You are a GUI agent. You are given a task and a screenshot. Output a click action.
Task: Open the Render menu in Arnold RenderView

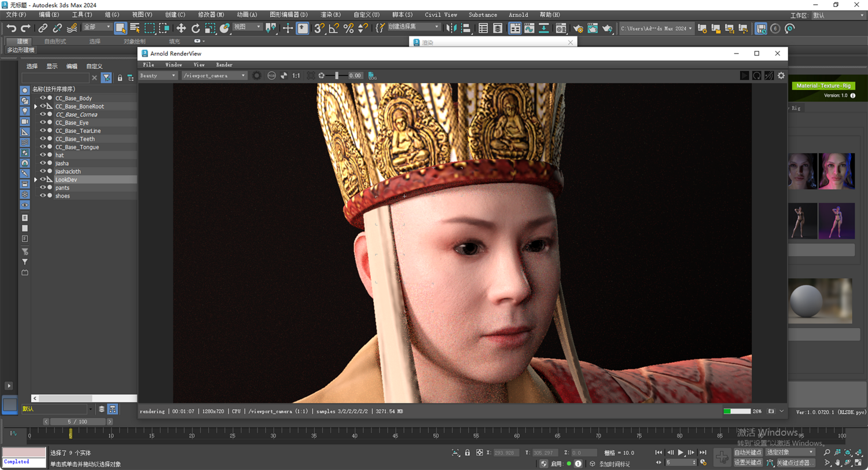[224, 65]
